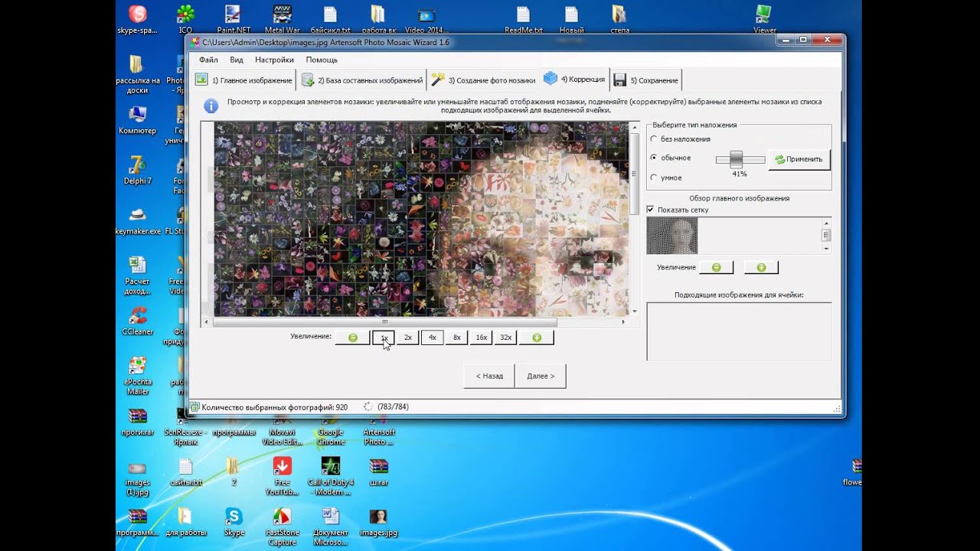Click the green plus button under the overview

761,267
